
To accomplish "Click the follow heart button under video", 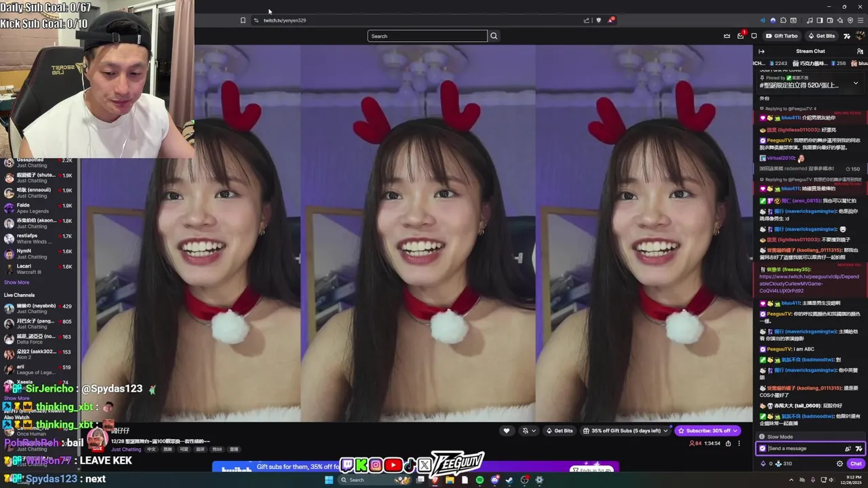I will point(506,430).
